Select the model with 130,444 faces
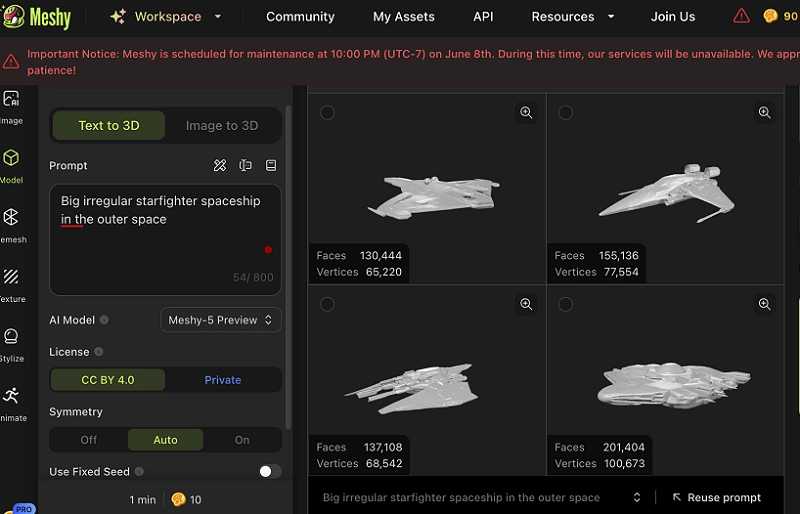 point(327,112)
